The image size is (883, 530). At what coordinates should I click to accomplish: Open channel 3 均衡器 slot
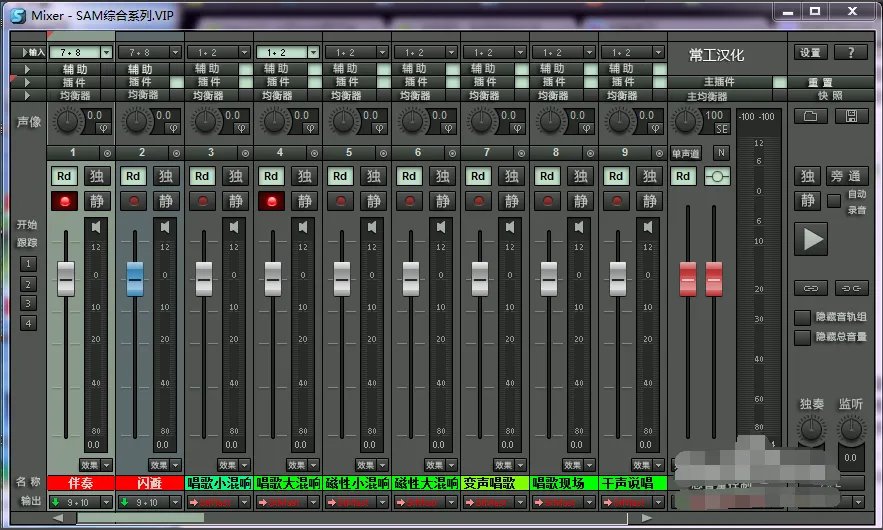point(208,95)
